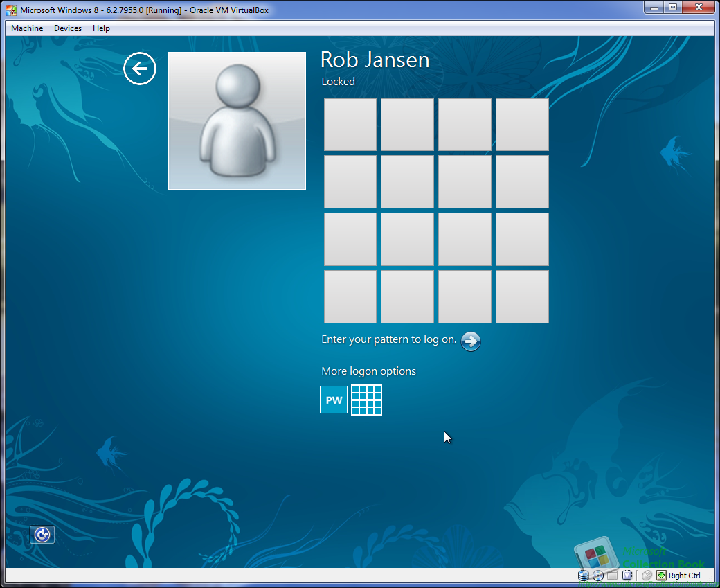Tap pattern tile in first row, third column
This screenshot has height=588, width=720.
(x=465, y=125)
